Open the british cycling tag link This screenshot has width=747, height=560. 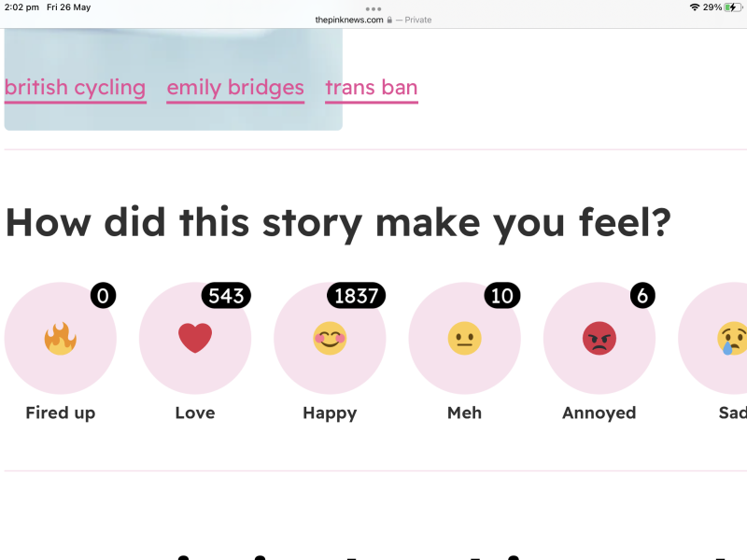point(75,88)
